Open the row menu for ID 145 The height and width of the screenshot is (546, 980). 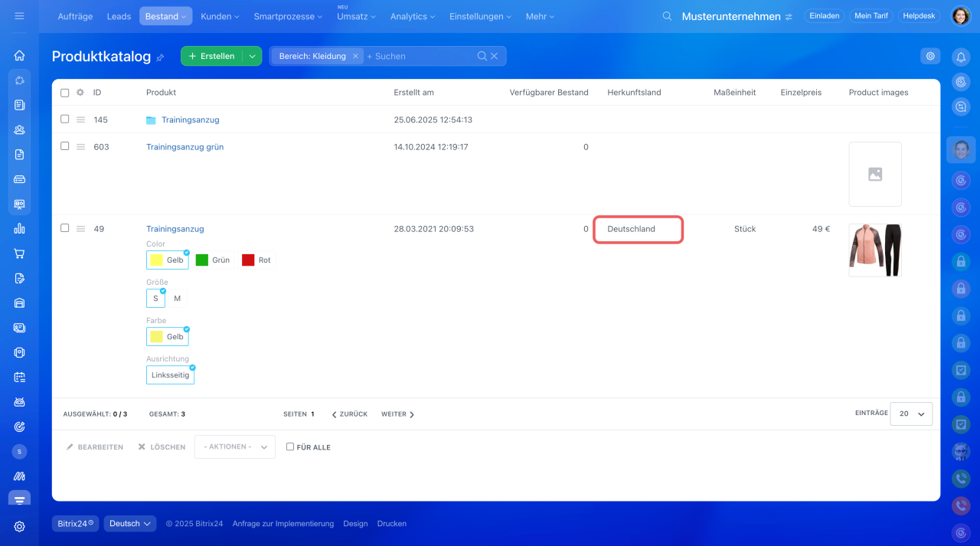80,120
